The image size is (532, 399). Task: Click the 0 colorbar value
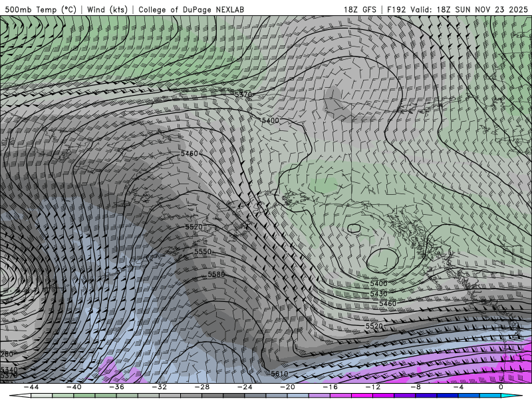[x=501, y=387]
